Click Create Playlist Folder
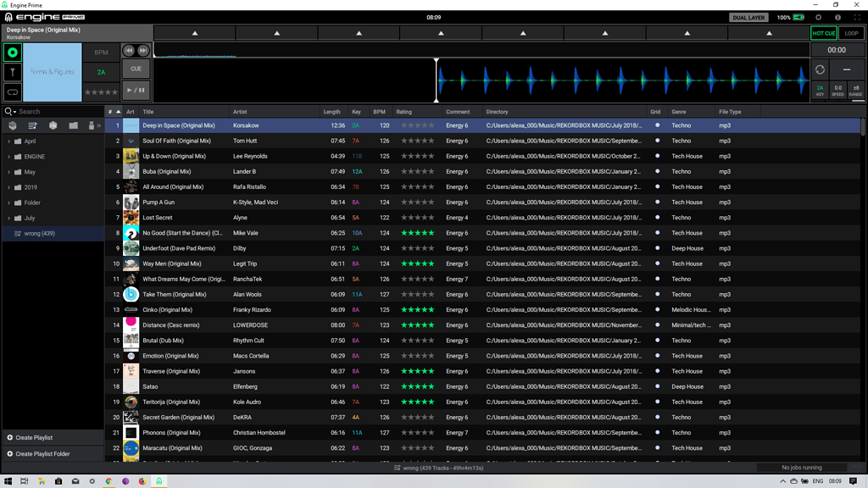Image resolution: width=868 pixels, height=488 pixels. coord(42,453)
